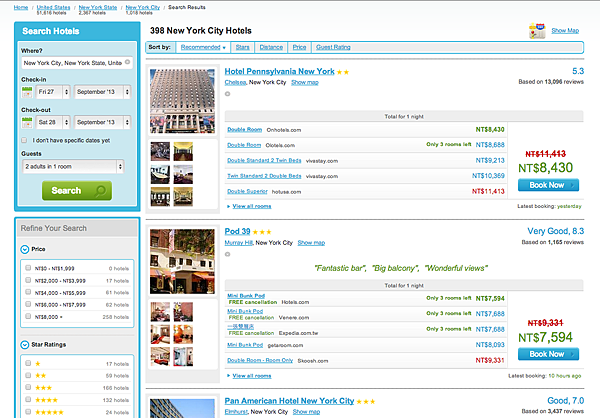Screen dimensions: 600x418
Task: Select Double Room from Olotels.com
Action: (x=244, y=145)
